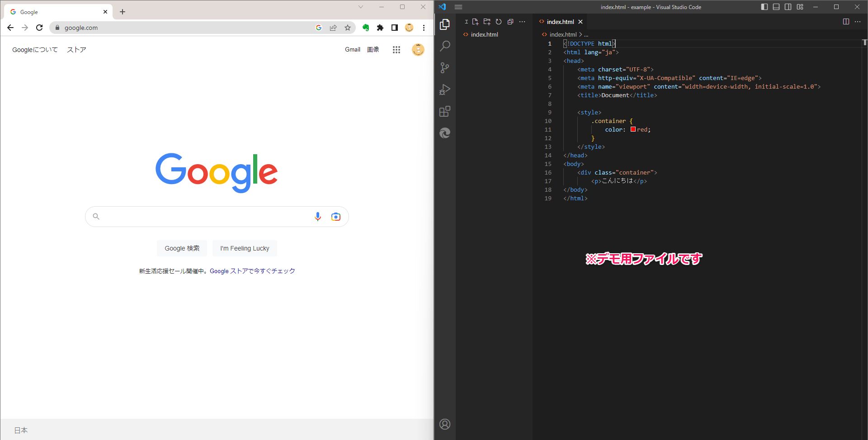Collapse all folders in Explorer
This screenshot has height=440, width=868.
(510, 22)
